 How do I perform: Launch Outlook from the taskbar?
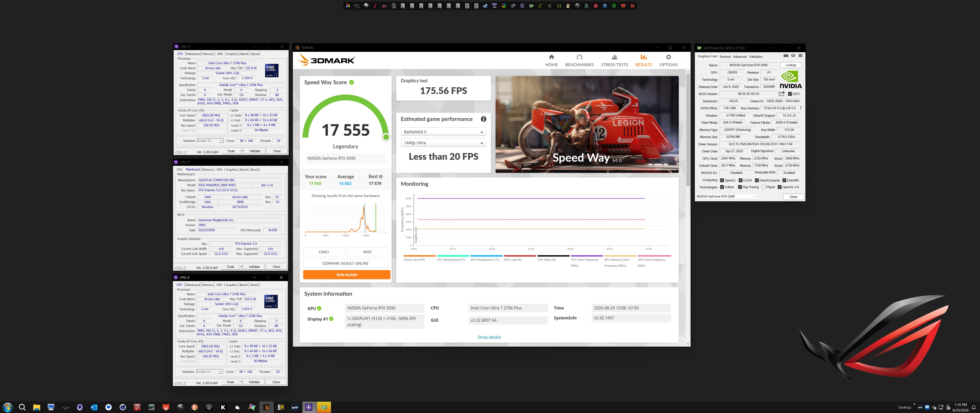(x=94, y=407)
